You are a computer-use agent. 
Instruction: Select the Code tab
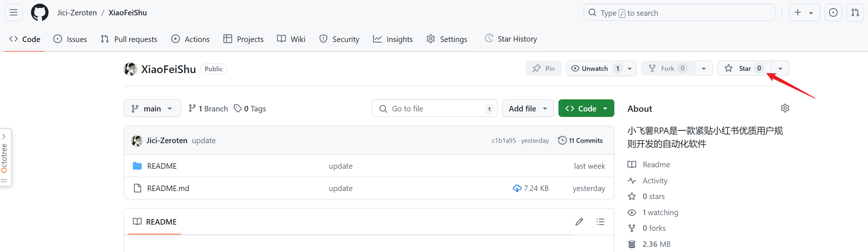(x=25, y=39)
